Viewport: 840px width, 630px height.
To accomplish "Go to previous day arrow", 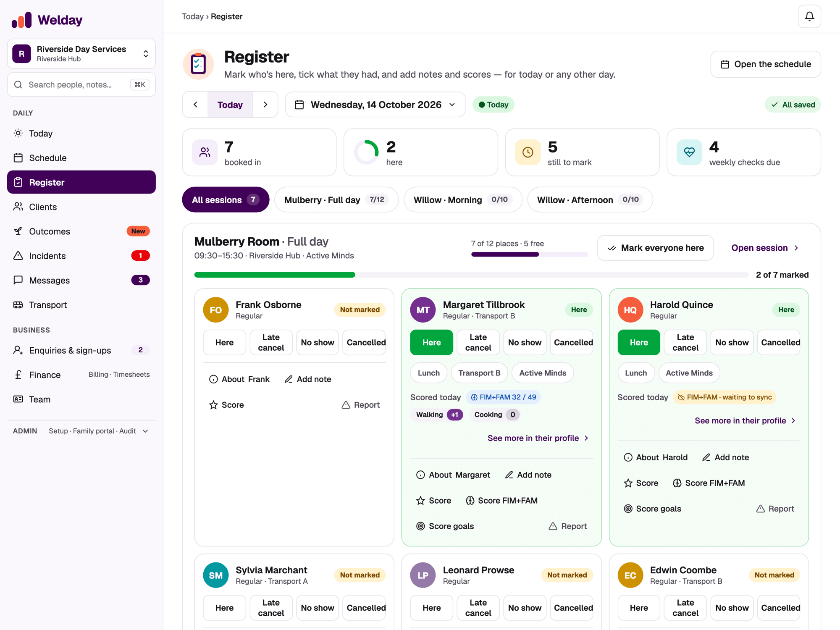I will click(195, 105).
